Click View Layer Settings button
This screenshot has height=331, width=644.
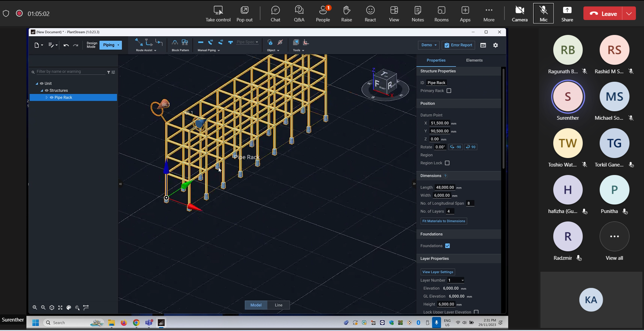click(x=438, y=272)
